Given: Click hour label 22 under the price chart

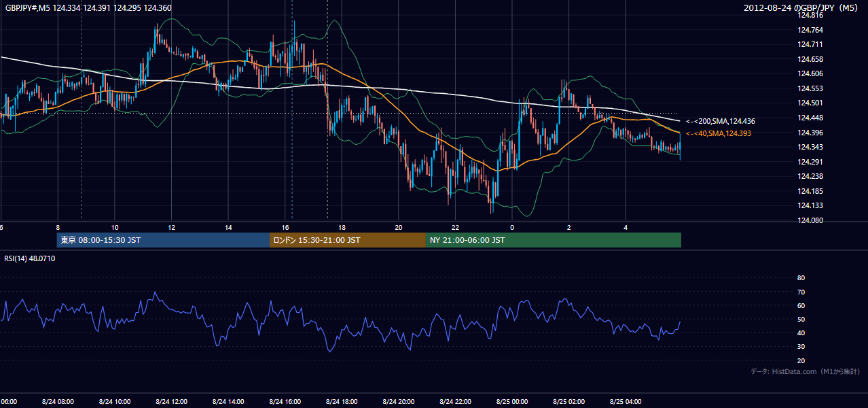Looking at the screenshot, I should [x=456, y=227].
